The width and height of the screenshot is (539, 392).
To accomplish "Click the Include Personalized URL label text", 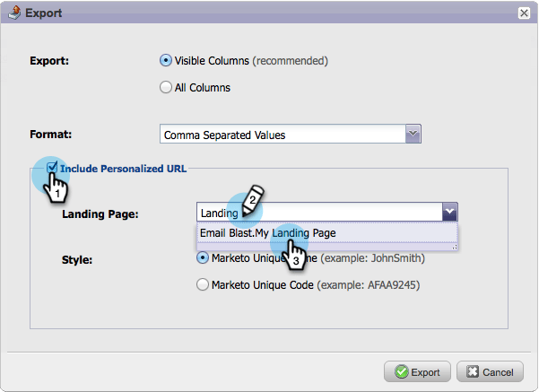I will pos(124,168).
